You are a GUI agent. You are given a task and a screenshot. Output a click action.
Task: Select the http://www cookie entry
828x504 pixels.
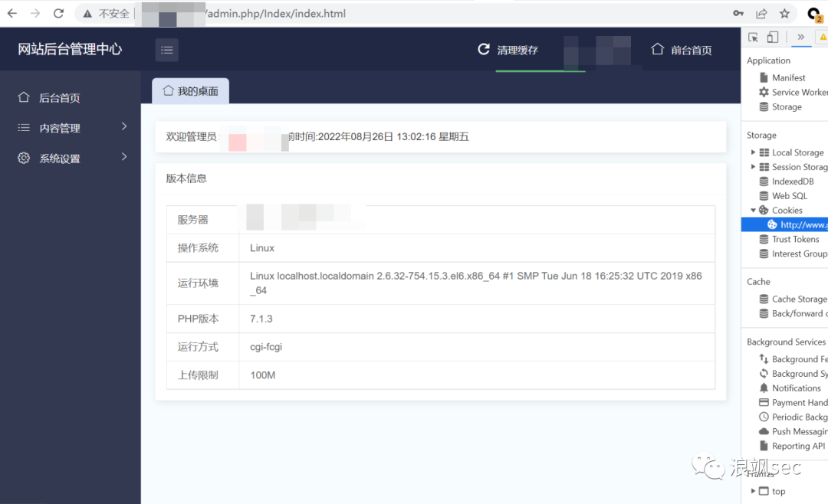coord(785,225)
